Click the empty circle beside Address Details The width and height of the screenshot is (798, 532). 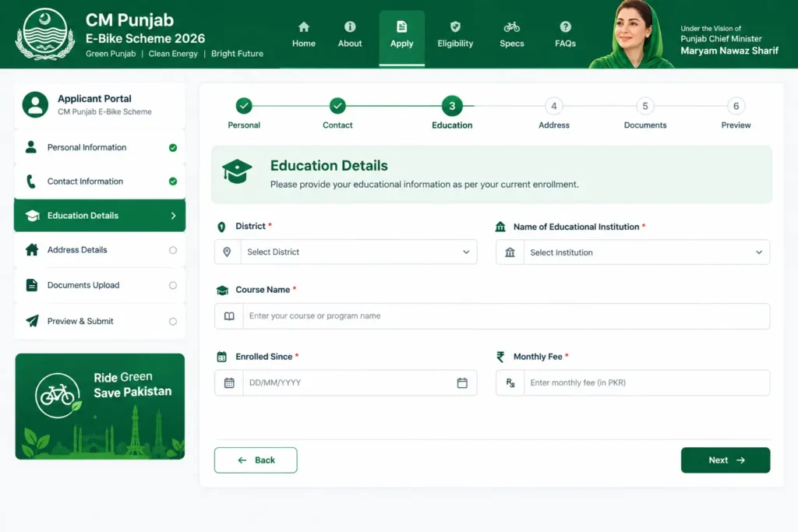pos(173,250)
